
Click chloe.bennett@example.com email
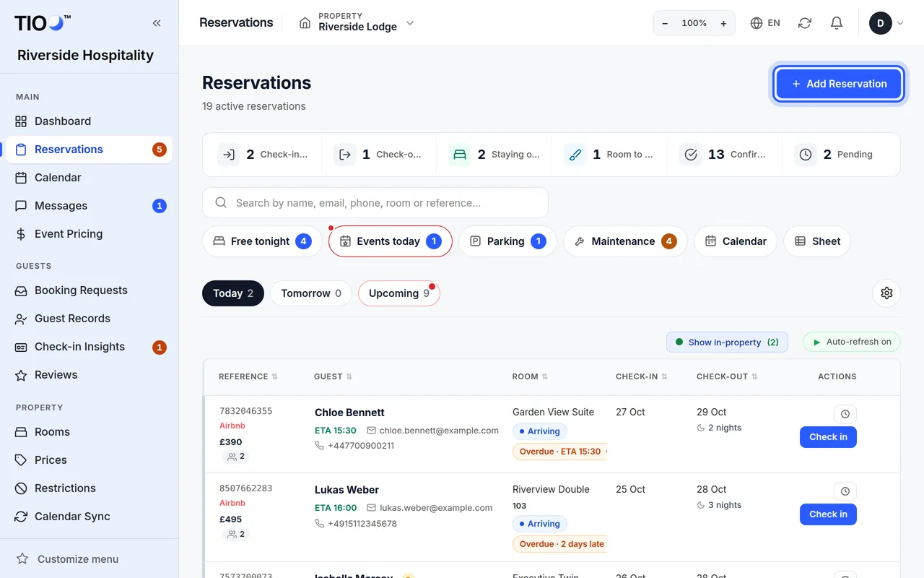pyautogui.click(x=439, y=431)
